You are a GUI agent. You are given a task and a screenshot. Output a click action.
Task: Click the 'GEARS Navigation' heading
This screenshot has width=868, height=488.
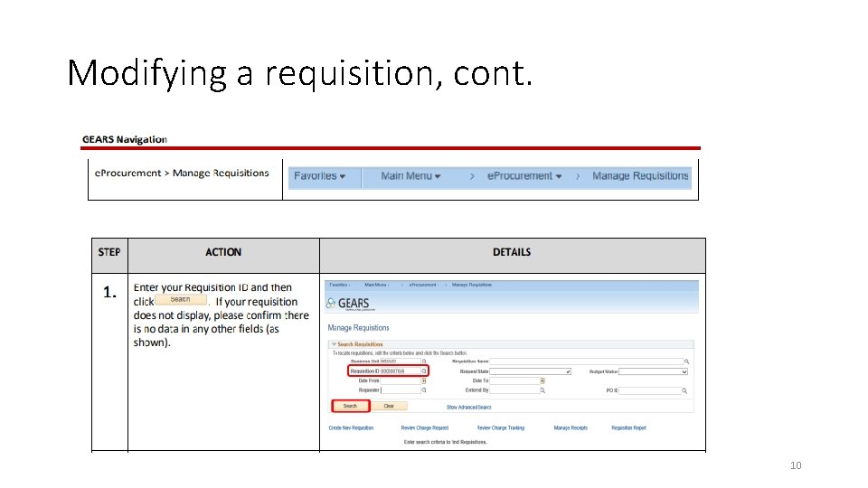[125, 139]
